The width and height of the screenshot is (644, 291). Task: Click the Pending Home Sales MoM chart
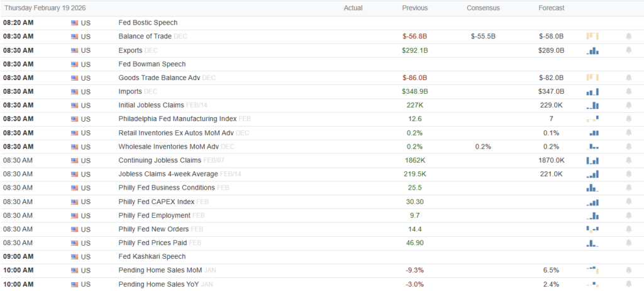coord(592,270)
